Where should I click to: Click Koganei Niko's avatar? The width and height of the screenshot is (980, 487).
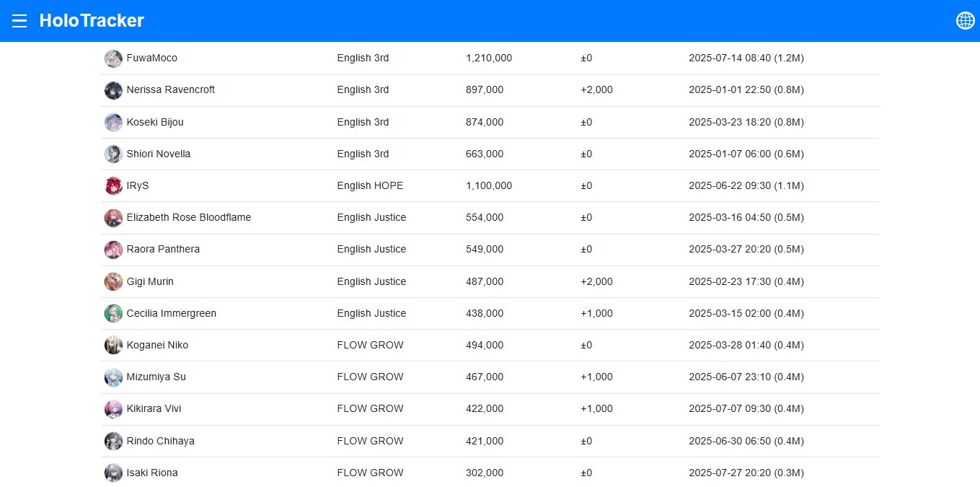tap(113, 346)
